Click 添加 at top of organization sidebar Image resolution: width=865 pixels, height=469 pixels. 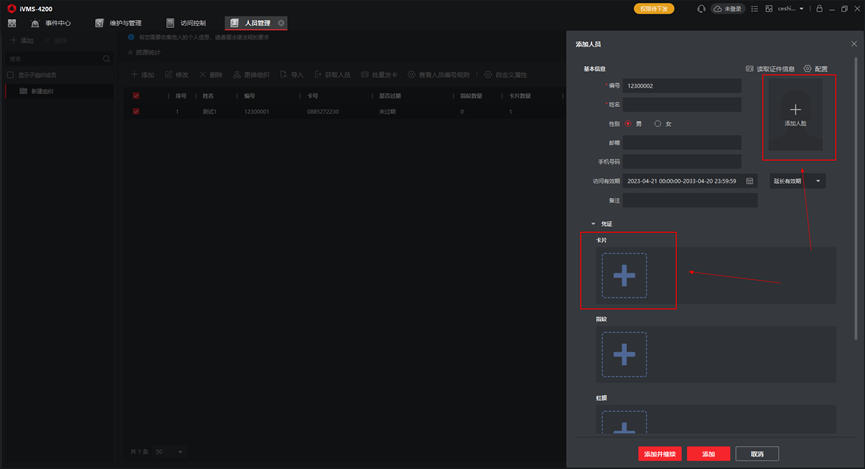pyautogui.click(x=22, y=41)
